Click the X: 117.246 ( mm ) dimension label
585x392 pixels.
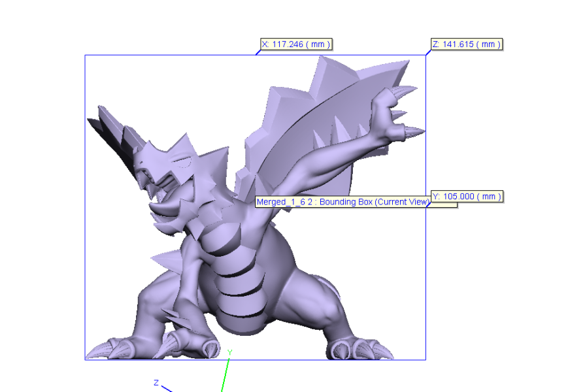tap(296, 44)
